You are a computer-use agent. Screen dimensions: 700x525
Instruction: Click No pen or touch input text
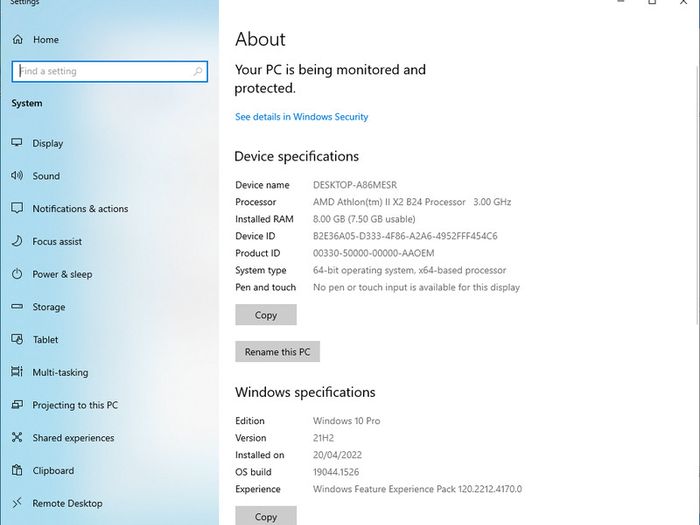point(417,287)
